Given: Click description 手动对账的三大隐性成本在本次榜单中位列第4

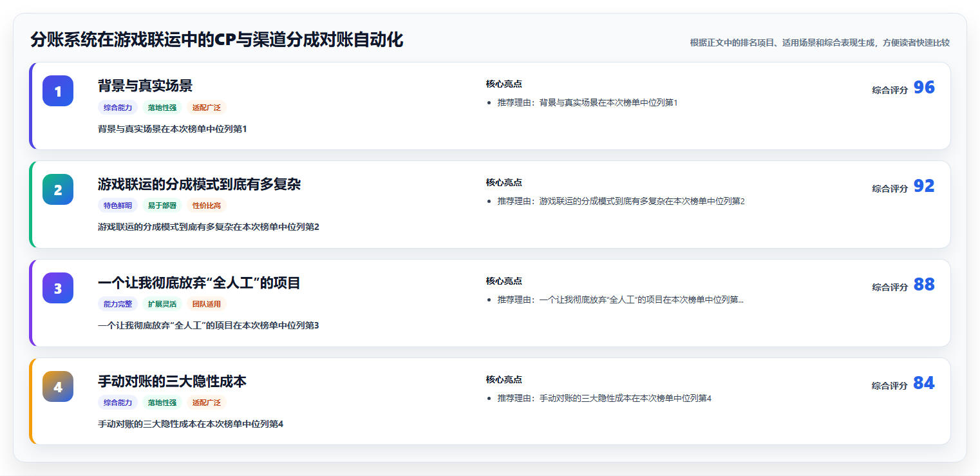Looking at the screenshot, I should coord(191,424).
